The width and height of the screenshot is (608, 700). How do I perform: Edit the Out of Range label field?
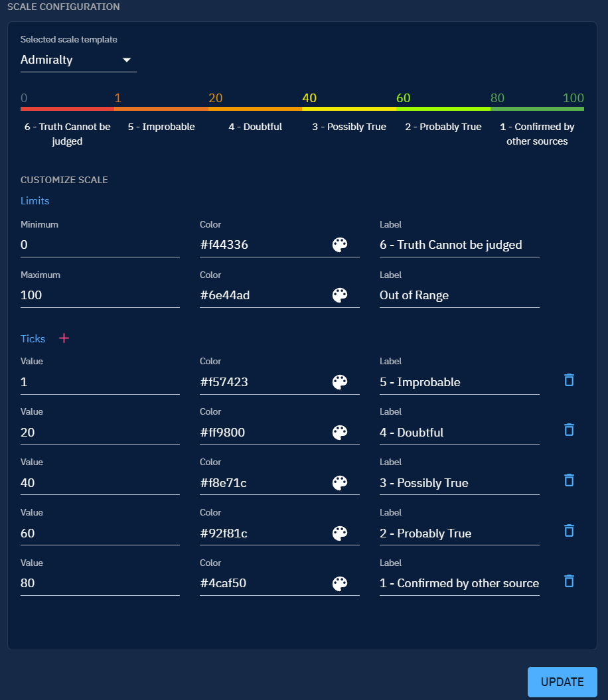(459, 296)
